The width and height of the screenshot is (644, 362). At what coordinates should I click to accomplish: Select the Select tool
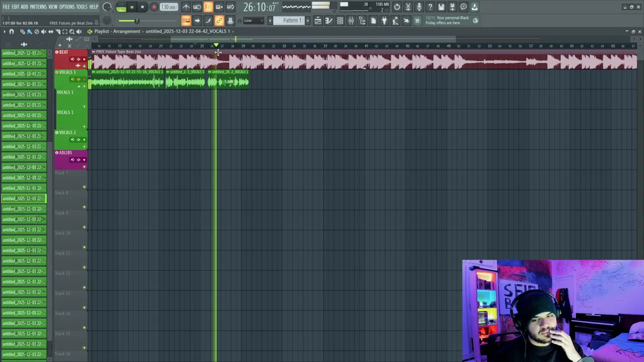tap(64, 32)
